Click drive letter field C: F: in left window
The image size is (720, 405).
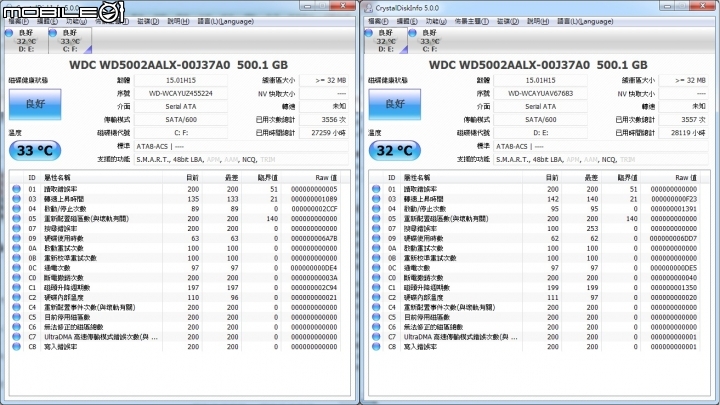[x=181, y=133]
